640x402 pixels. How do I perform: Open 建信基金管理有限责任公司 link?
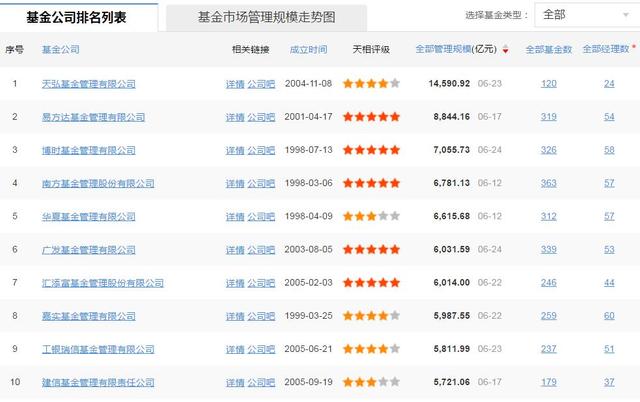[98, 382]
